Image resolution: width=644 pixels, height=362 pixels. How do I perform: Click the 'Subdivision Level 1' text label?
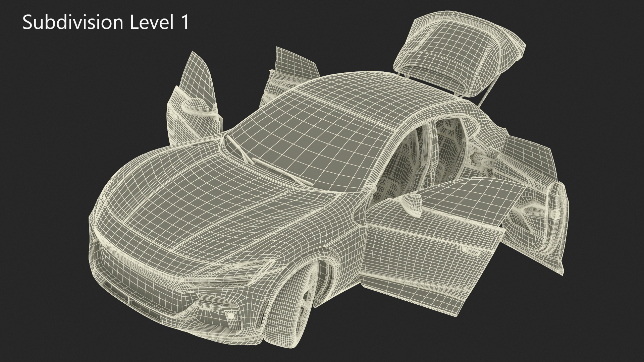[106, 23]
